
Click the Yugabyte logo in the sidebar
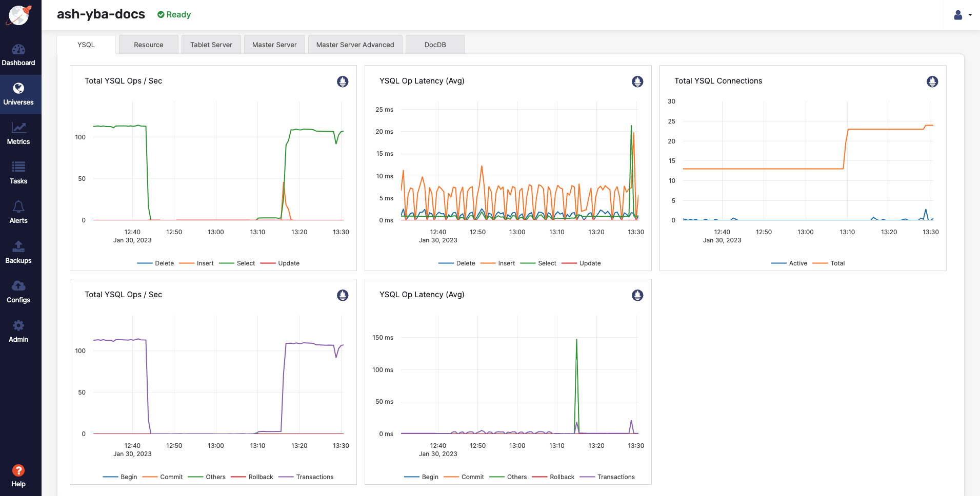pos(19,15)
